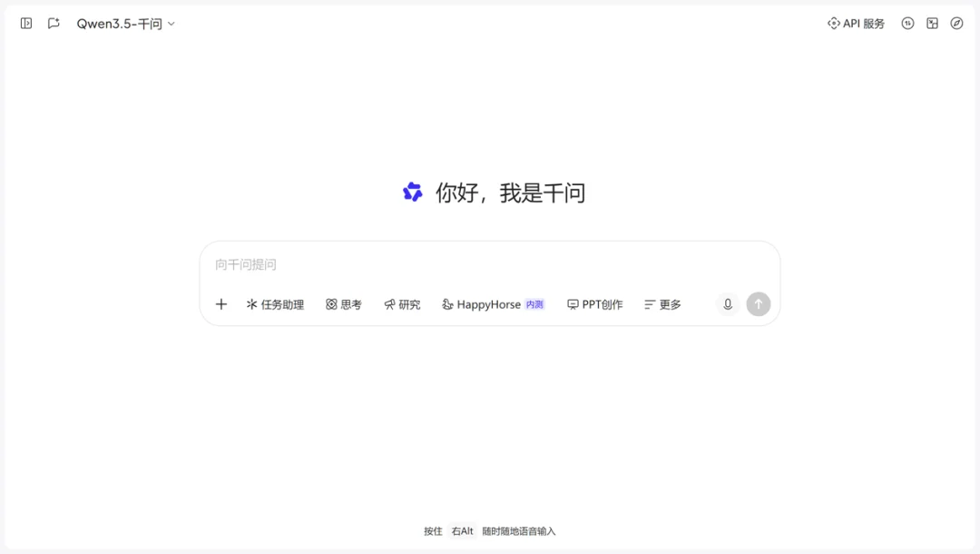The height and width of the screenshot is (554, 980).
Task: Open the API 服务 link
Action: pyautogui.click(x=856, y=24)
